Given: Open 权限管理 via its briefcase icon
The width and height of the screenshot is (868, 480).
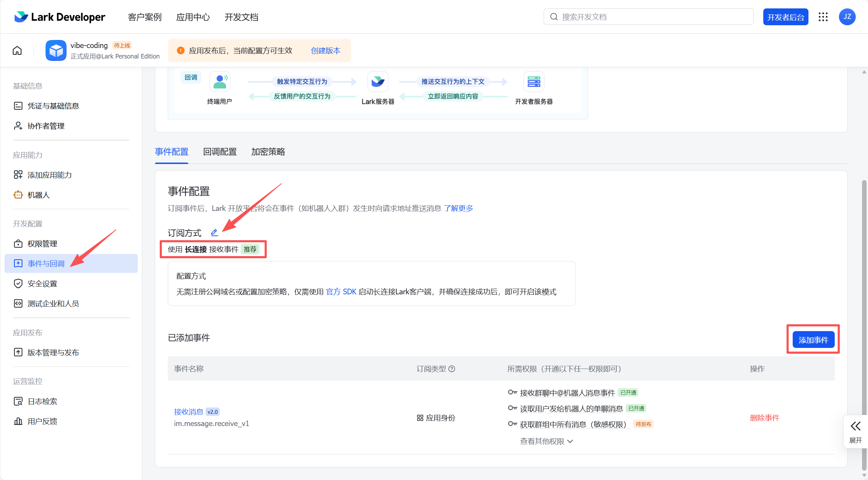Looking at the screenshot, I should [x=18, y=243].
